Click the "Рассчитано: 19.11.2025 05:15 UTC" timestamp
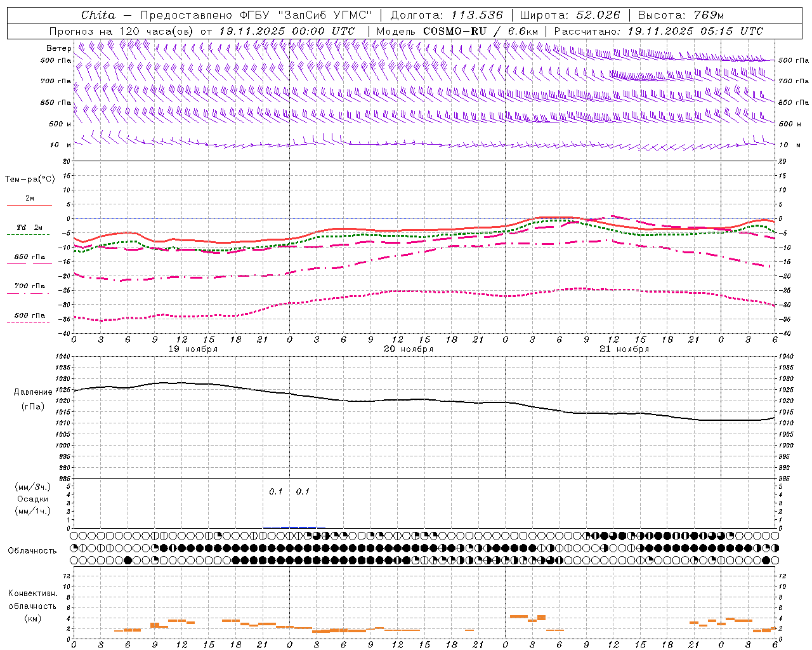812x650 pixels. coord(658,31)
